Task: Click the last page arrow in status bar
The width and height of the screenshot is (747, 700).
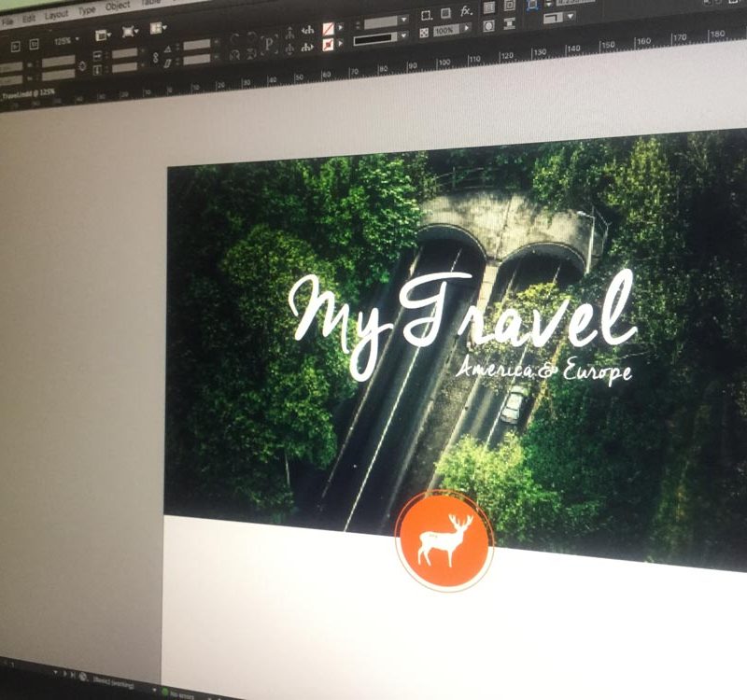Action: point(73,674)
